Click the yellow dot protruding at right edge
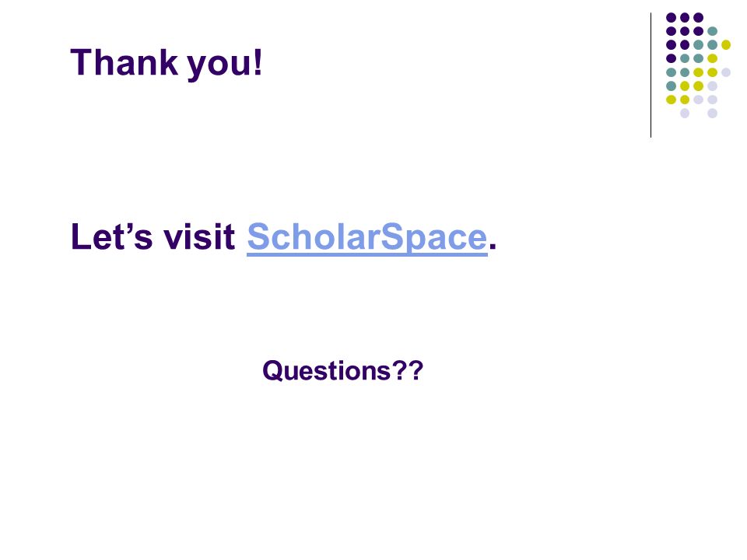Viewport: 747px width, 560px height. (x=726, y=45)
